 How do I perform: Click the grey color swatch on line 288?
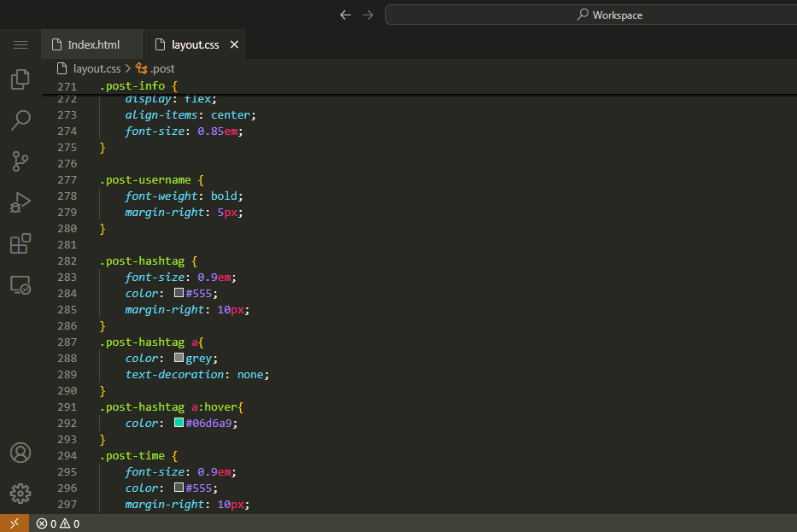(179, 358)
